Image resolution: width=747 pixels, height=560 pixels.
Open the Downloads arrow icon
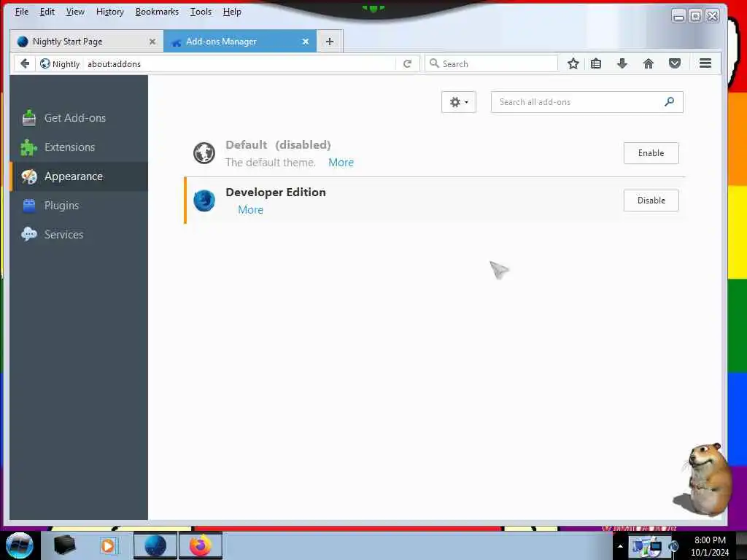click(622, 64)
